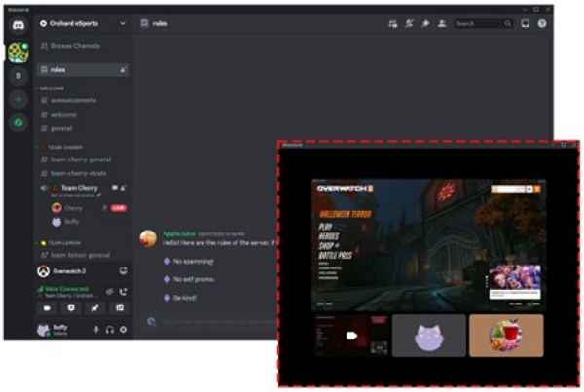Click Add a Server plus icon
This screenshot has width=584, height=392.
click(18, 99)
